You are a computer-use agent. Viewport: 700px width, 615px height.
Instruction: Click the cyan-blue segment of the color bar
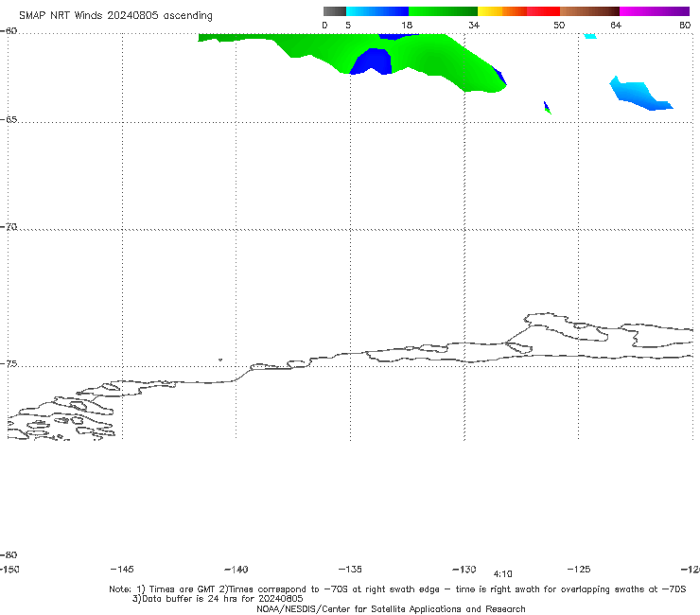click(377, 11)
